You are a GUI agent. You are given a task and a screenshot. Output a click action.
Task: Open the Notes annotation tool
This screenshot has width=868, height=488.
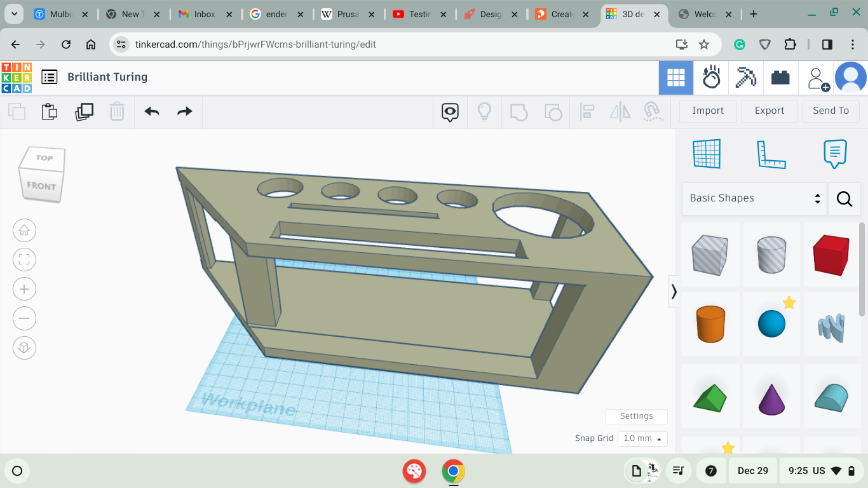click(834, 153)
